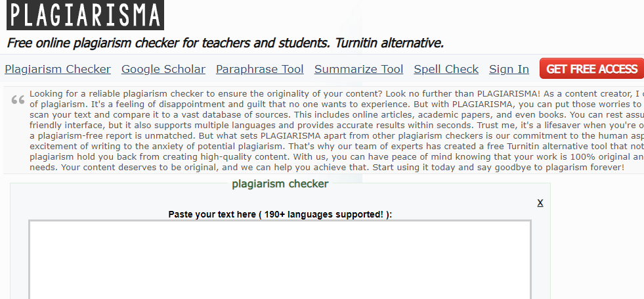Image resolution: width=644 pixels, height=299 pixels.
Task: Click the Sign In link
Action: coord(509,69)
